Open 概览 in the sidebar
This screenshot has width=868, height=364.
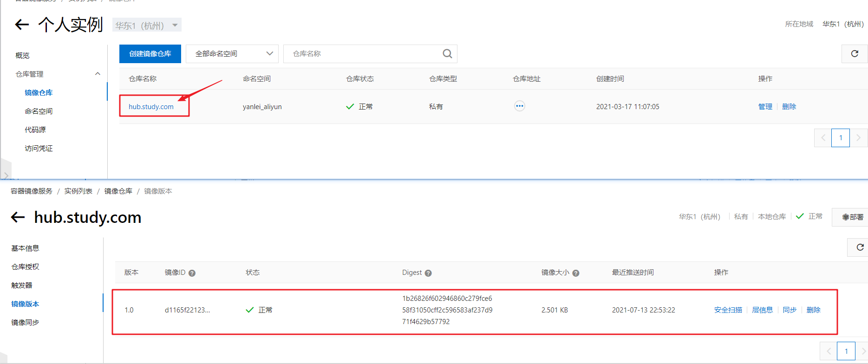(x=22, y=55)
